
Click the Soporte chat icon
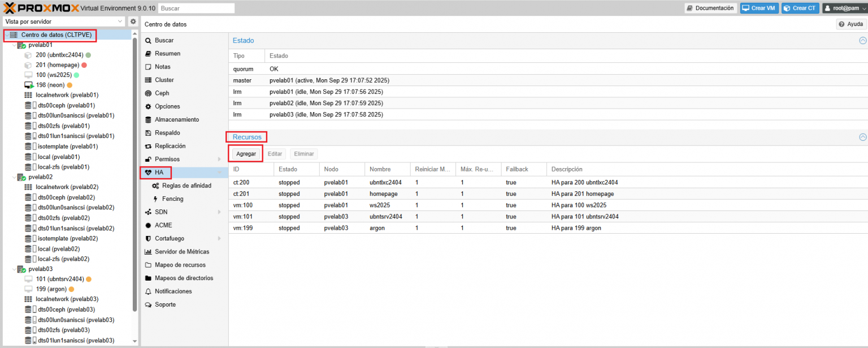(148, 304)
